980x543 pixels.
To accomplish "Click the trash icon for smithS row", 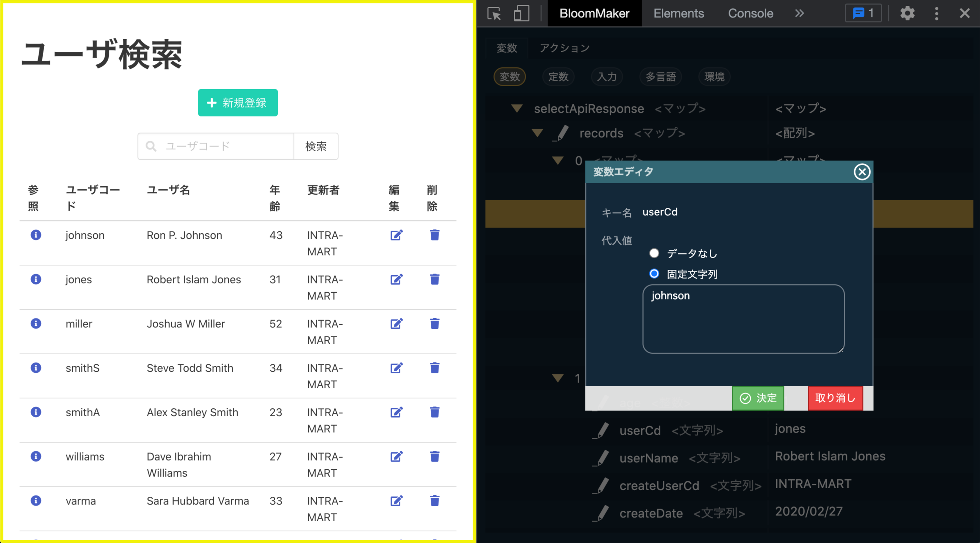I will coord(434,368).
